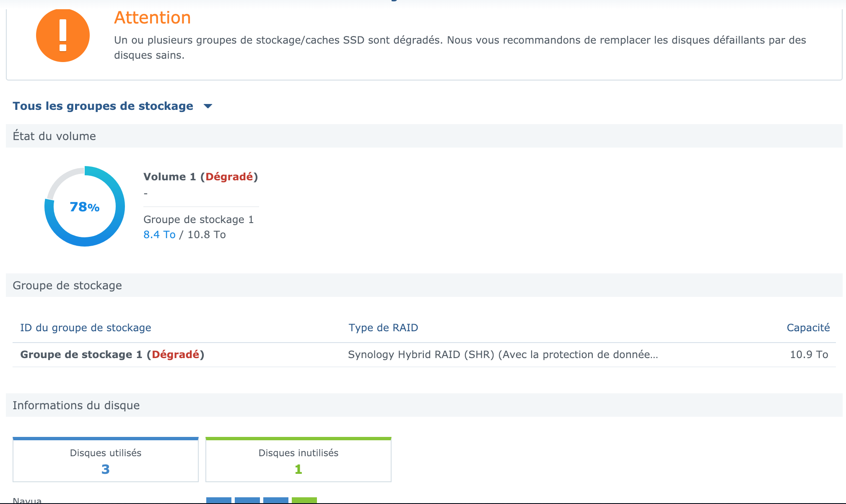Sort by 'Type de RAID' column header
This screenshot has height=504, width=846.
(383, 327)
